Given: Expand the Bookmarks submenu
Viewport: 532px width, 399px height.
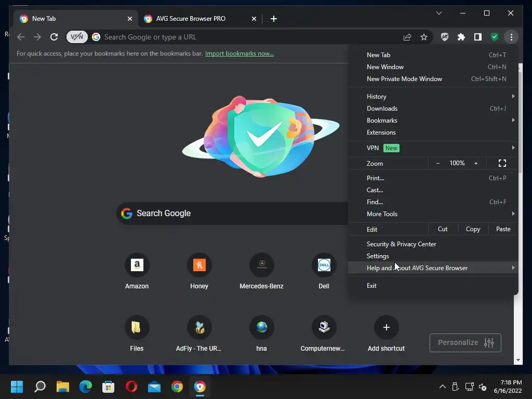Looking at the screenshot, I should click(433, 121).
